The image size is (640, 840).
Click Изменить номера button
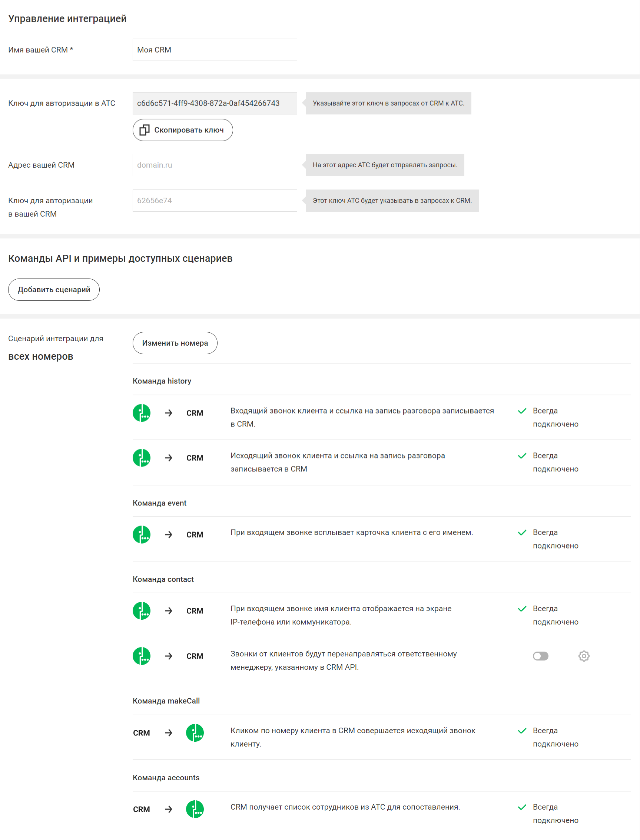(175, 343)
